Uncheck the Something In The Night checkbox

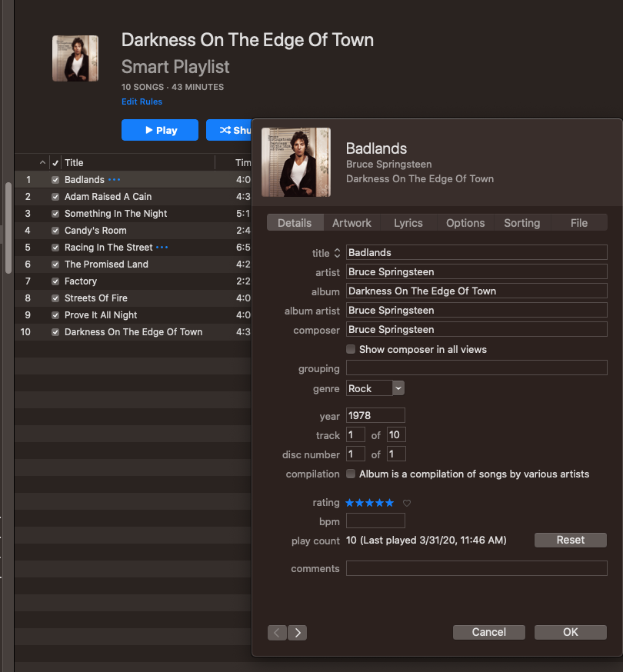[55, 214]
